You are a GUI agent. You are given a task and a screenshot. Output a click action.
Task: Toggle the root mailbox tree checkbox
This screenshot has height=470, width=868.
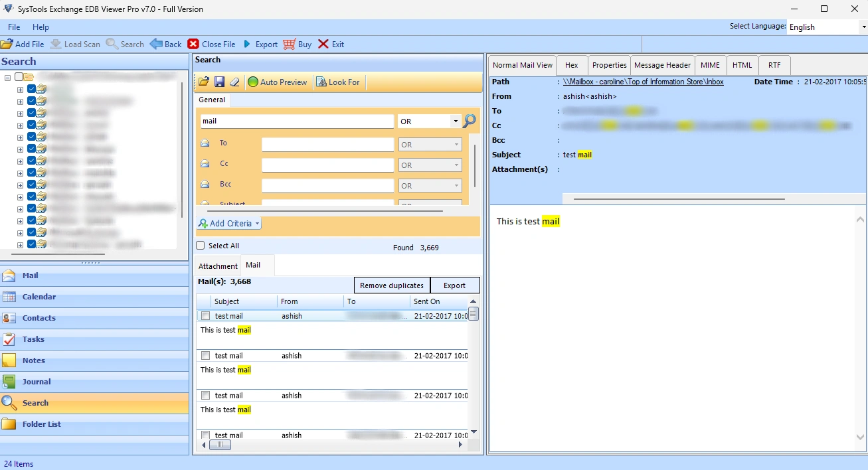click(x=19, y=77)
